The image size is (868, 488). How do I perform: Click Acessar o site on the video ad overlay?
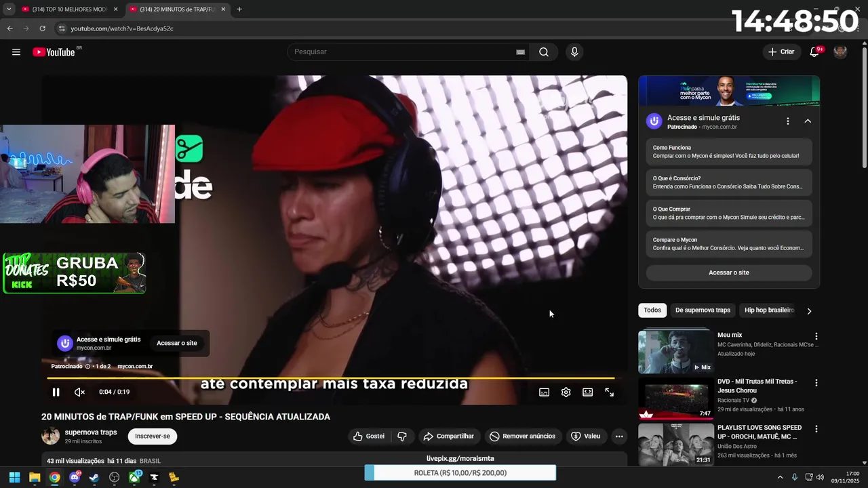click(x=177, y=343)
